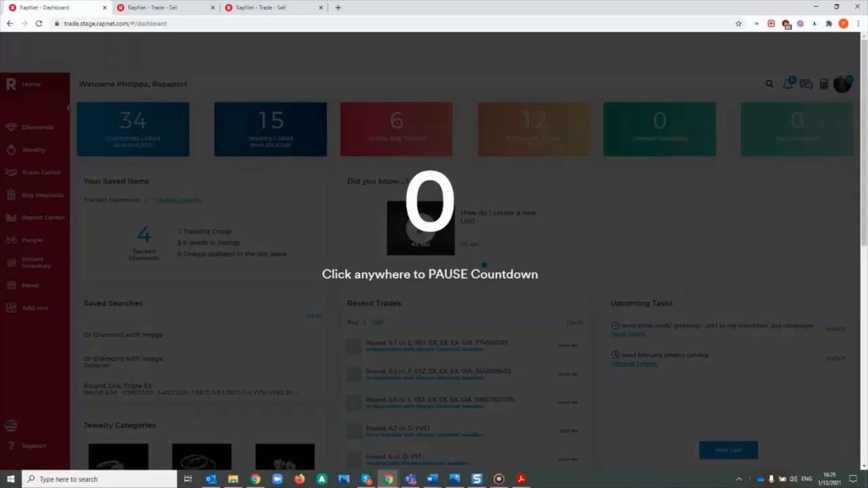Open the 6 Active Buy Trades card
Viewport: 868px width, 488px height.
point(396,129)
